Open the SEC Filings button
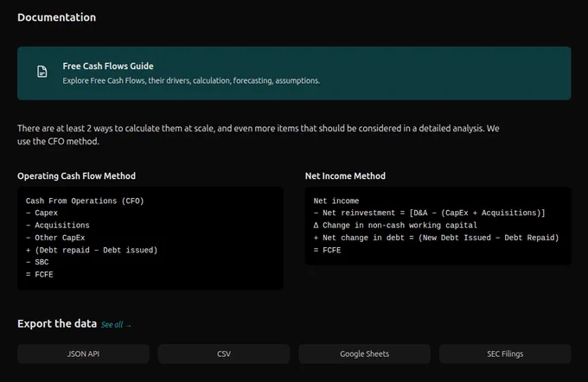The image size is (588, 382). click(x=505, y=353)
